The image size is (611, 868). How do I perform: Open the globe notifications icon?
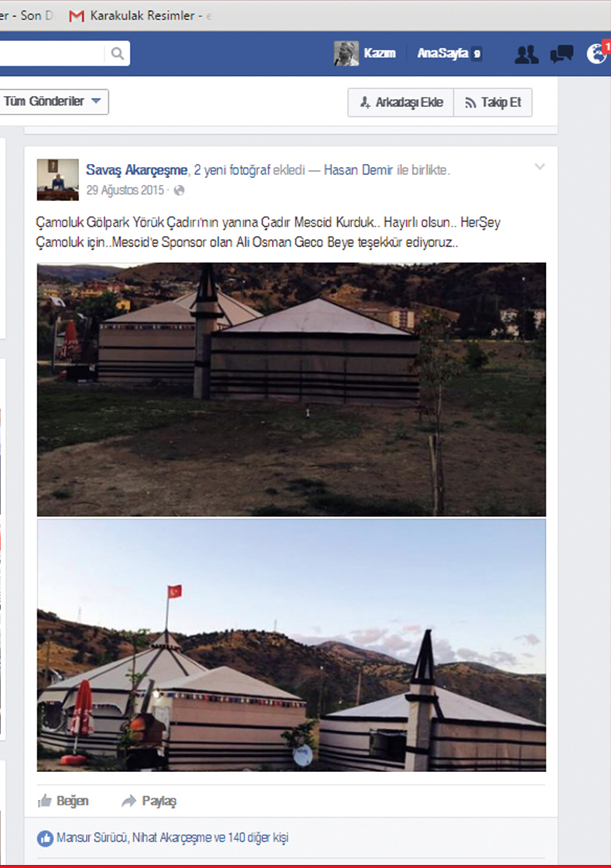(596, 53)
